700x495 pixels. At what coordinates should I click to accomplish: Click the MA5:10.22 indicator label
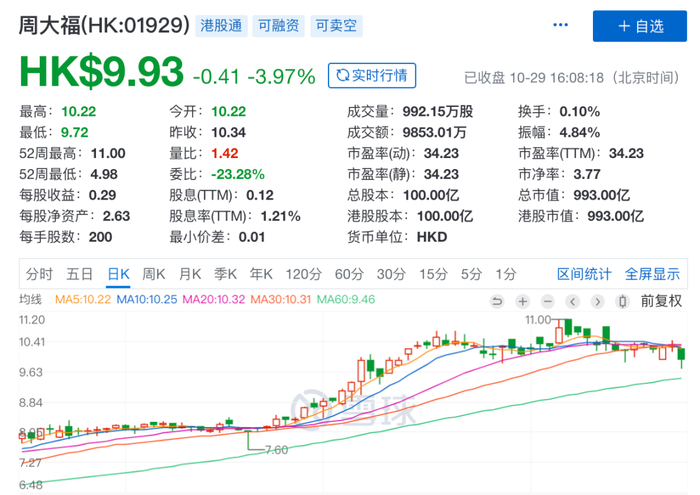(x=83, y=299)
